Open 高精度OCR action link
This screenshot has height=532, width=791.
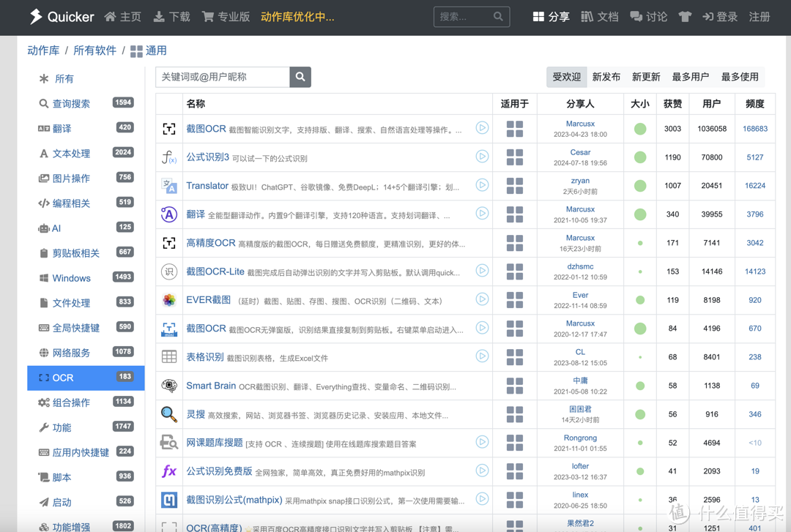pyautogui.click(x=211, y=243)
